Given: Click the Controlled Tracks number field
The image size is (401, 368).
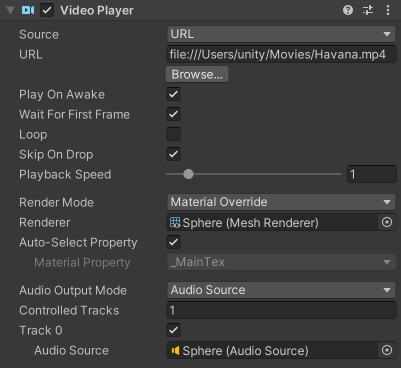Looking at the screenshot, I should pyautogui.click(x=282, y=310).
